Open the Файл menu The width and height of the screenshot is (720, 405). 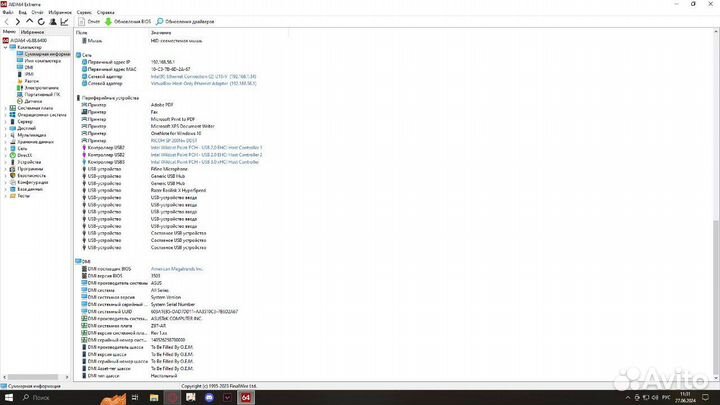pos(8,12)
